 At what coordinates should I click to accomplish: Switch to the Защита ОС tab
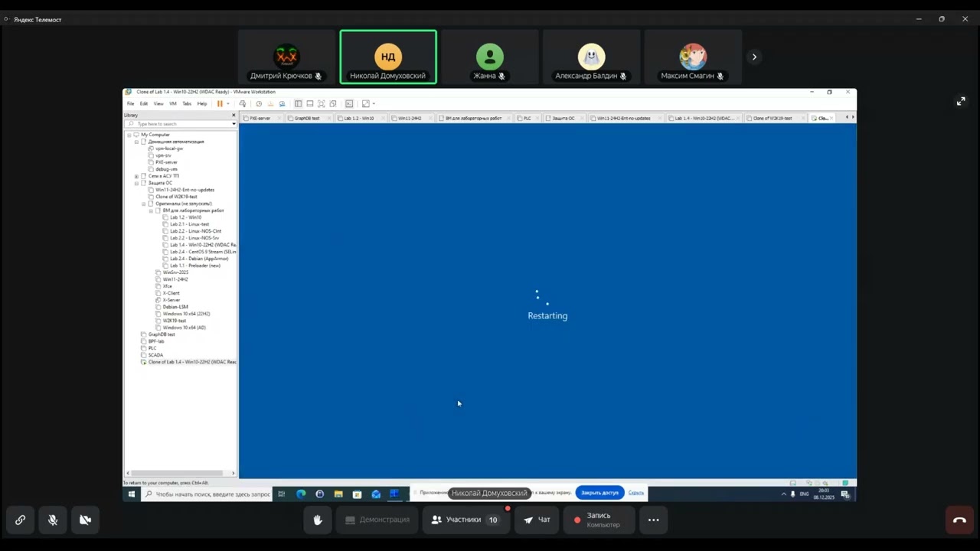(564, 118)
